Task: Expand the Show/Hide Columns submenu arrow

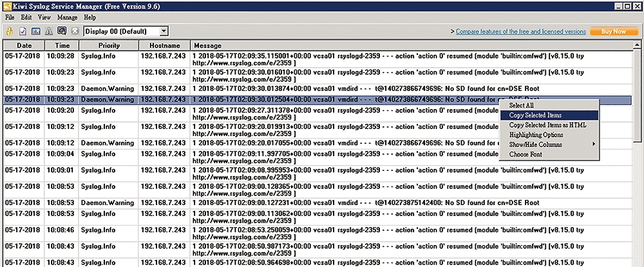Action: (x=593, y=144)
